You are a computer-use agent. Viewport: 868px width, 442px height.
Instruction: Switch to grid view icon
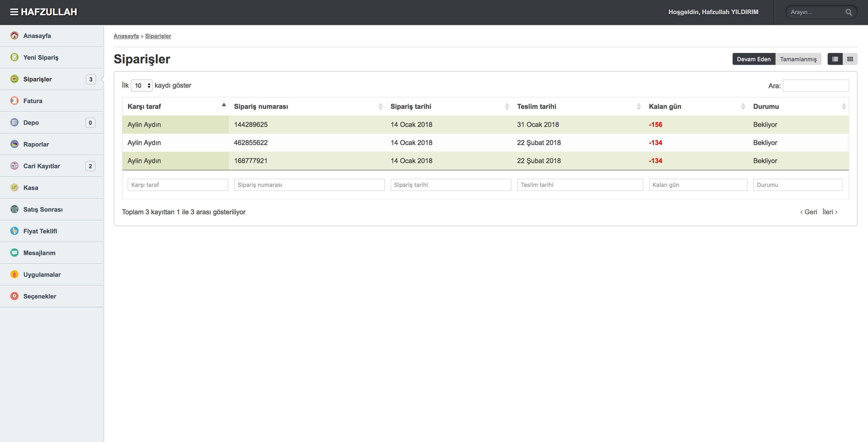click(850, 59)
